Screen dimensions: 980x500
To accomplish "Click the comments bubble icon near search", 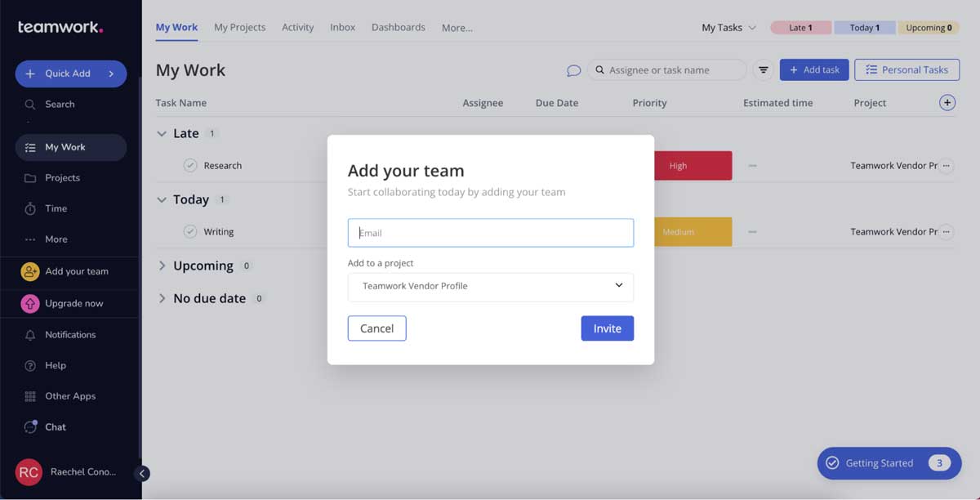I will click(x=573, y=70).
